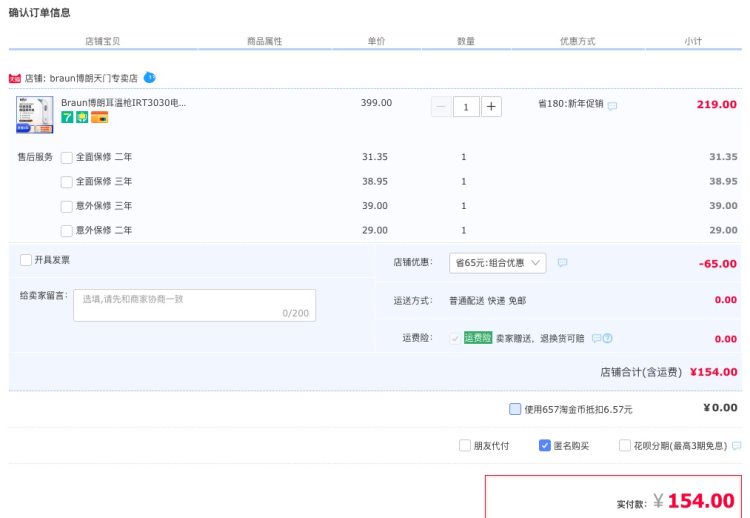Viewport: 750px width, 518px height.
Task: Open the Braun thermometer product thumbnail
Action: click(x=35, y=115)
